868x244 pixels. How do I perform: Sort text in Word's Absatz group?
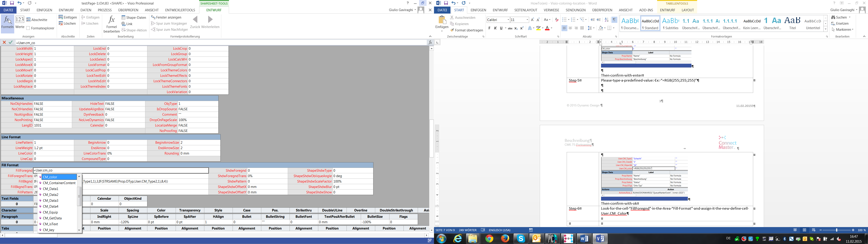[x=606, y=20]
